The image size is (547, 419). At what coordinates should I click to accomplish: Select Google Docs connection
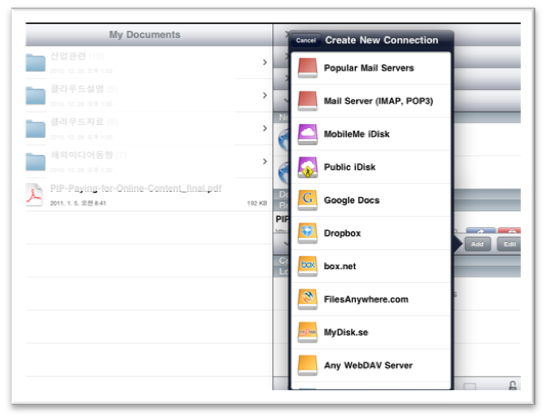click(371, 200)
